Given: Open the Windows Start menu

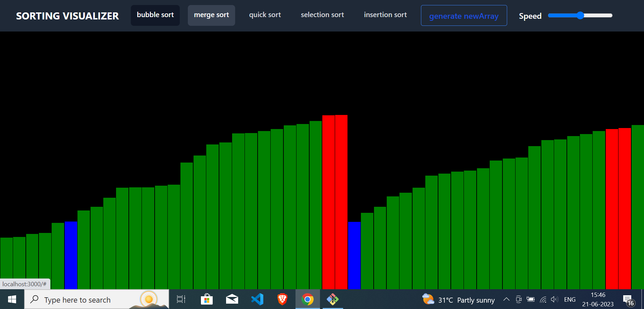Looking at the screenshot, I should point(11,299).
